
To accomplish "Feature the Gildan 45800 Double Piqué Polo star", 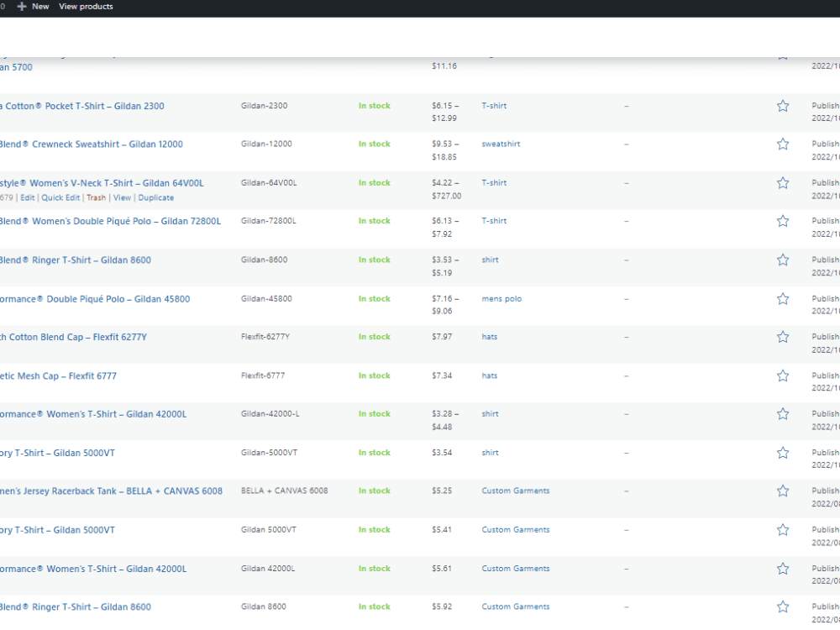I will click(x=783, y=299).
